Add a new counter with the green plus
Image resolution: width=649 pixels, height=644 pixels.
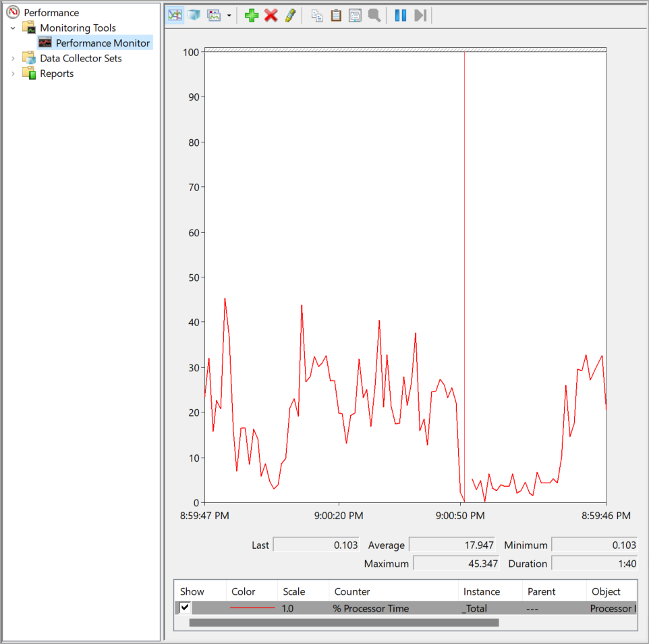252,15
